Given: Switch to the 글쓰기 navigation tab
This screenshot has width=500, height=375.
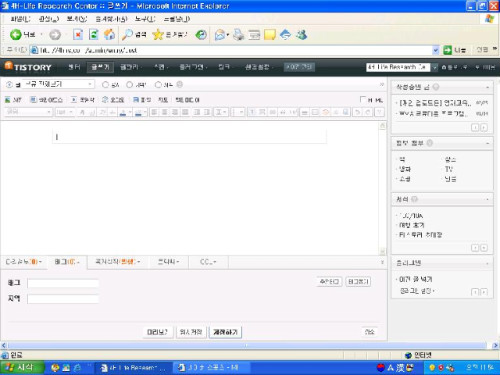Looking at the screenshot, I should (100, 67).
